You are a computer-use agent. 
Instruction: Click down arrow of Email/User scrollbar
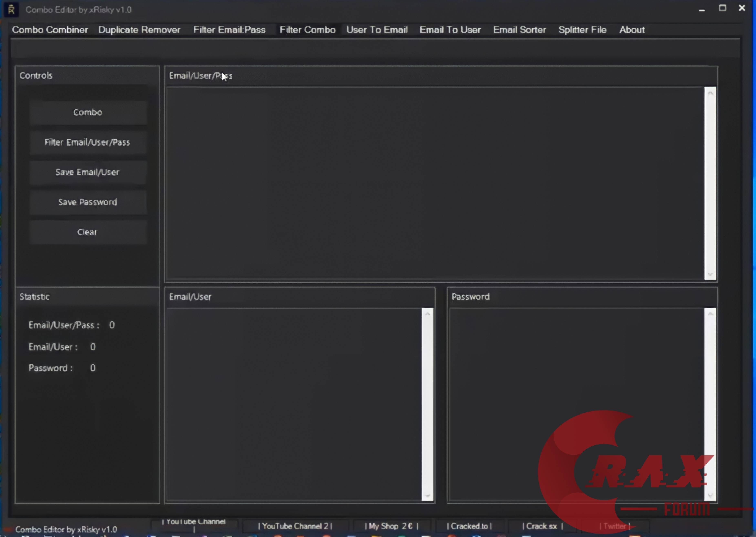(427, 495)
